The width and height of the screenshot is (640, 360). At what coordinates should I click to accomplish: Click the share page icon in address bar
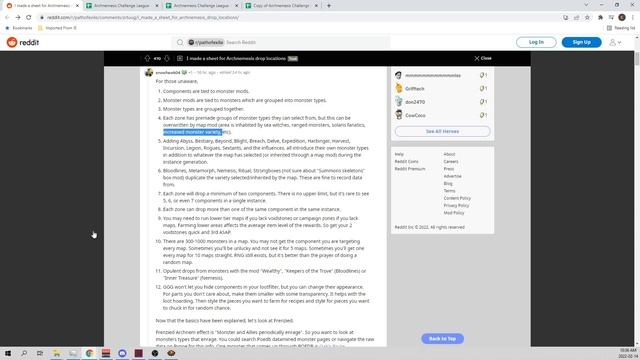[576, 18]
